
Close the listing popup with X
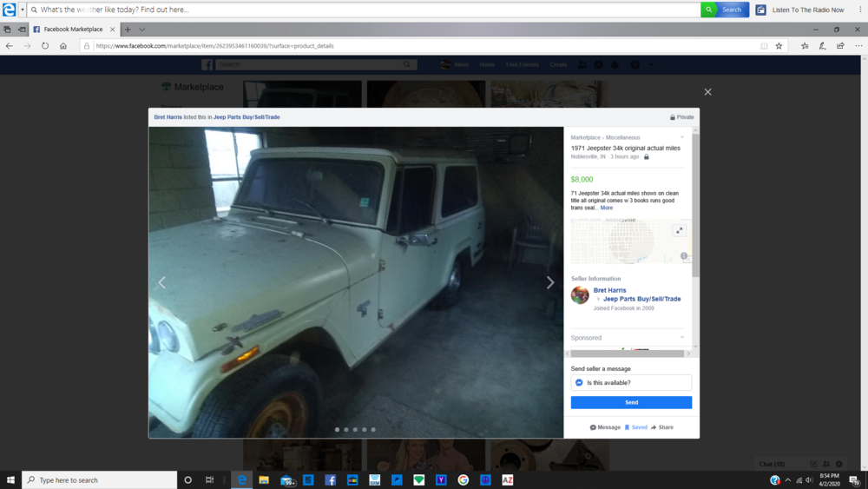pos(708,92)
